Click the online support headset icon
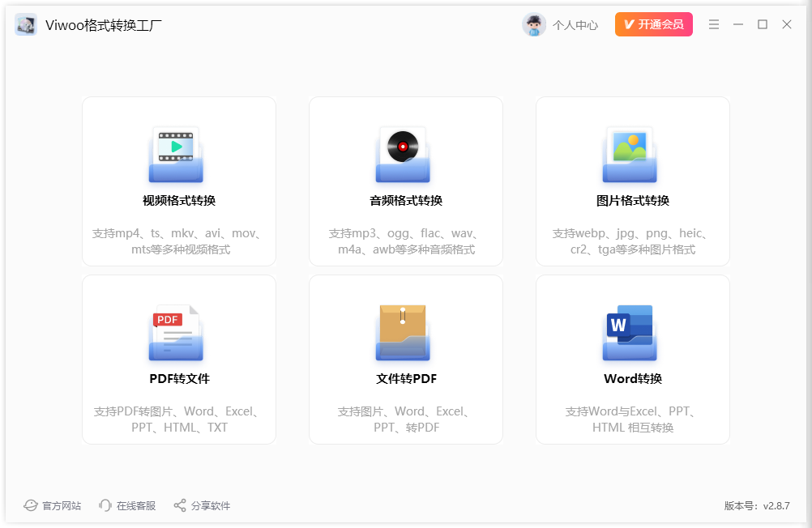812x528 pixels. click(x=105, y=505)
